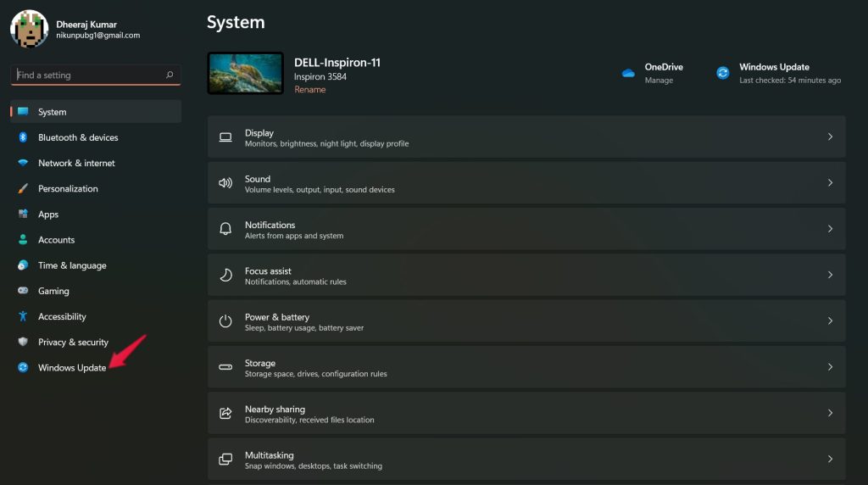Click the Accessibility figure icon
Viewport: 868px width, 485px height.
[x=23, y=316]
